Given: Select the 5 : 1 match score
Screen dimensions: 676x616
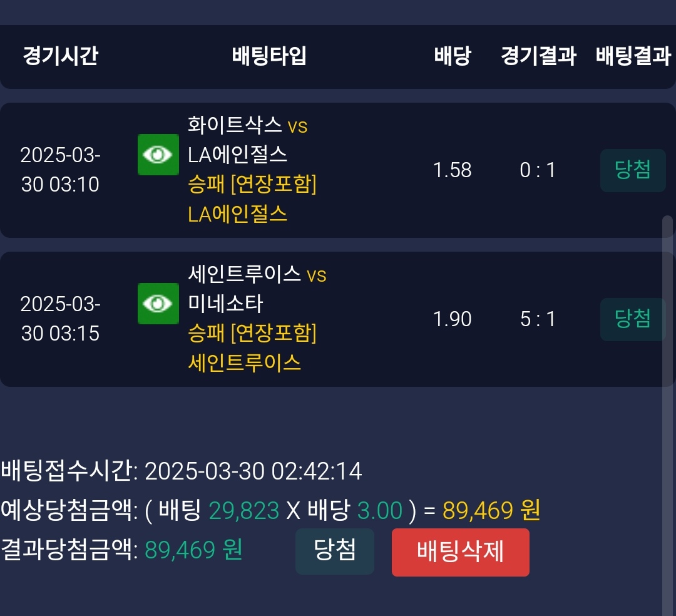Looking at the screenshot, I should [538, 319].
